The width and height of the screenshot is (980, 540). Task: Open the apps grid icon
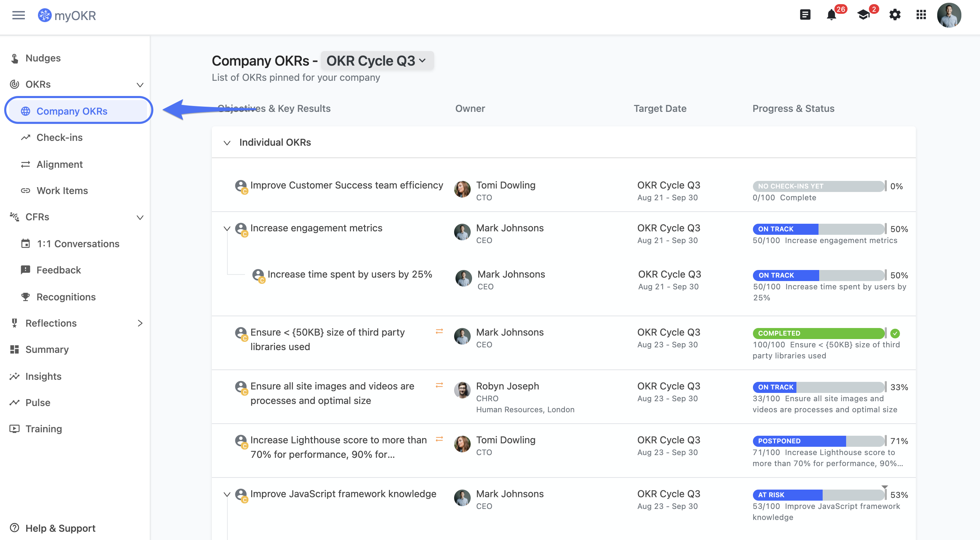pos(921,15)
